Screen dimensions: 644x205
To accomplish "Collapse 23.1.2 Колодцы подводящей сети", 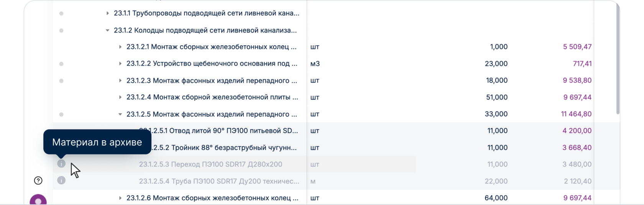I will tap(108, 30).
